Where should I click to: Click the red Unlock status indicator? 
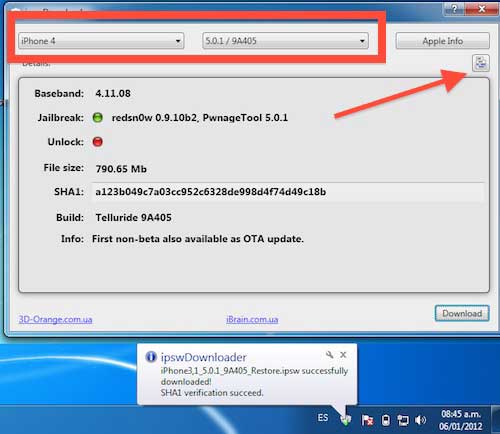point(98,142)
